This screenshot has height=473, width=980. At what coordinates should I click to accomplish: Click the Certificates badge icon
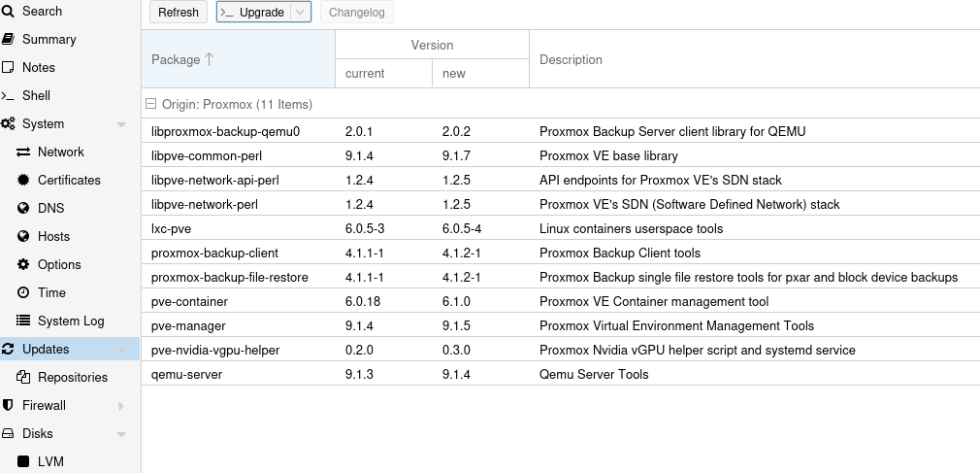[23, 181]
